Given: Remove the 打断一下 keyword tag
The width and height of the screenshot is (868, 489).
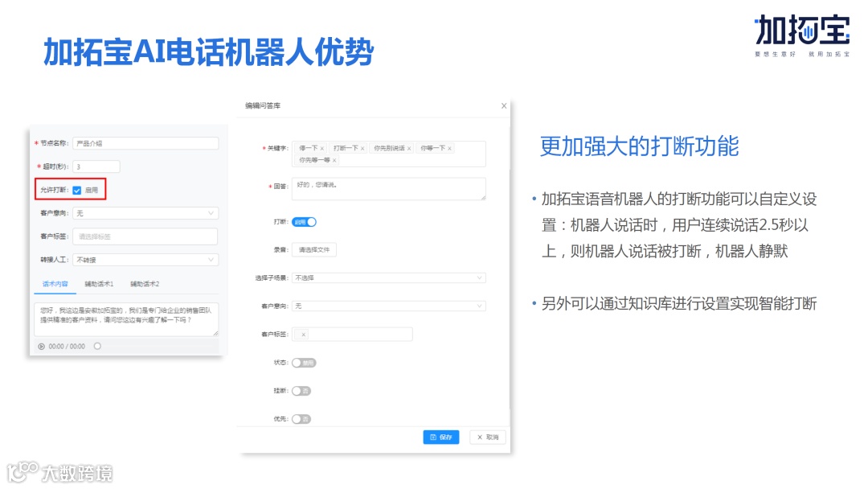Looking at the screenshot, I should pos(362,149).
